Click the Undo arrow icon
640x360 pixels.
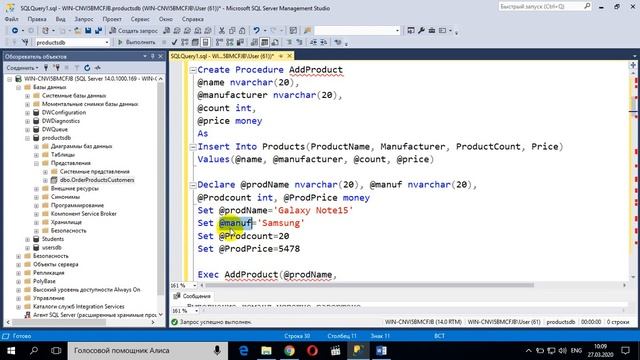pos(256,31)
